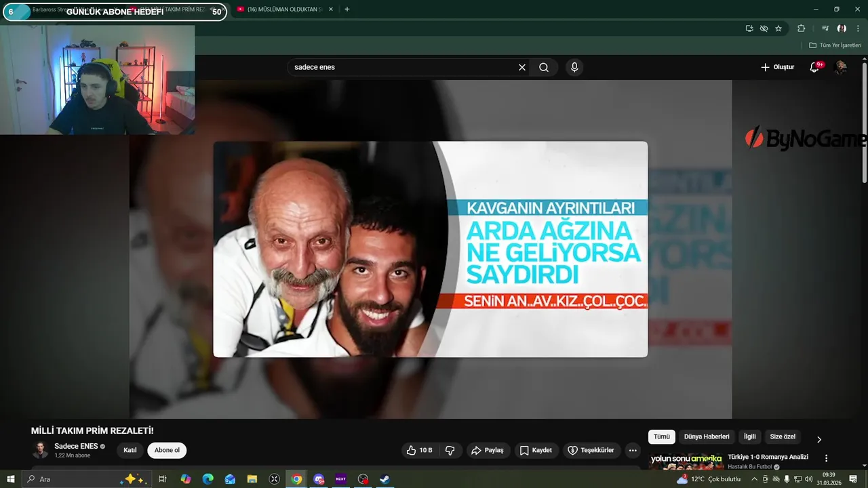The height and width of the screenshot is (488, 868).
Task: Open OBS recording icon on taskbar
Action: pos(363,479)
